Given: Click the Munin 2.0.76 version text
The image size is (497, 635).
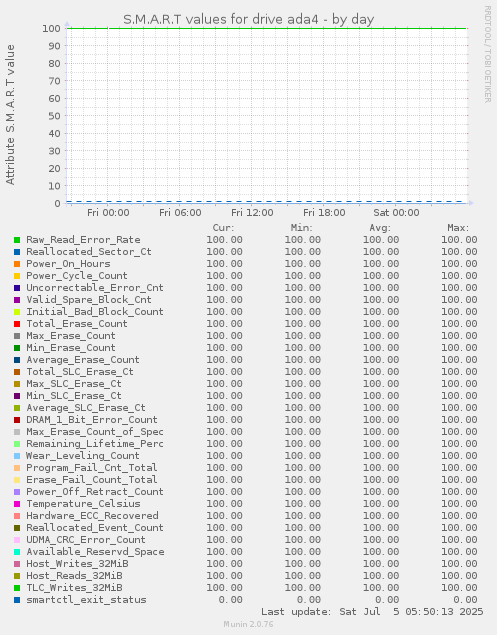Looking at the screenshot, I should [248, 624].
